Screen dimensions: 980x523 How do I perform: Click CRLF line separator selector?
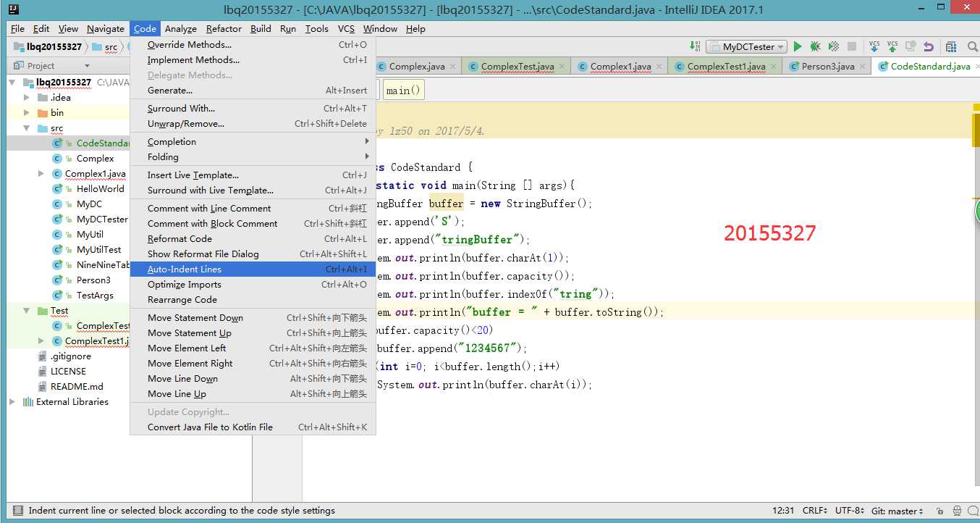[814, 511]
